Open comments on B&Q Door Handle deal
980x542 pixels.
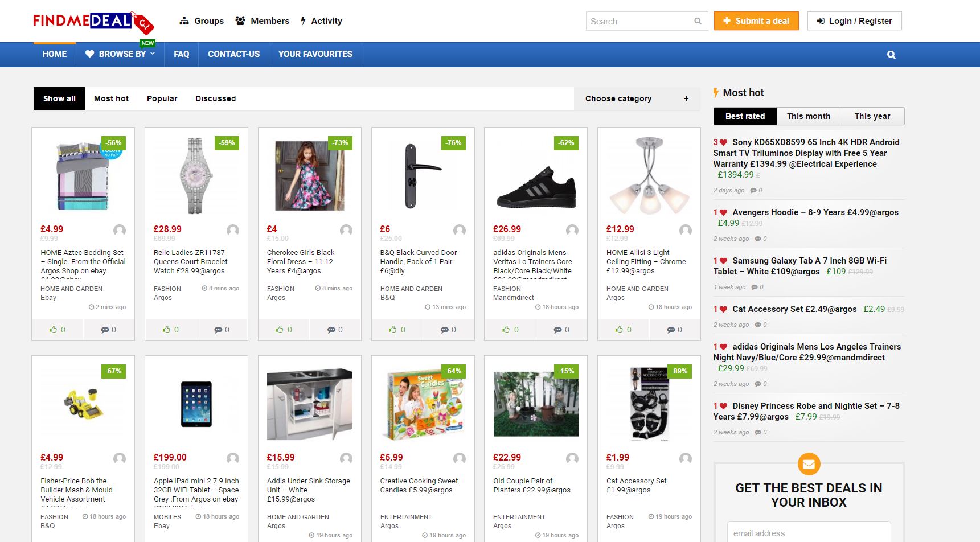pyautogui.click(x=448, y=330)
